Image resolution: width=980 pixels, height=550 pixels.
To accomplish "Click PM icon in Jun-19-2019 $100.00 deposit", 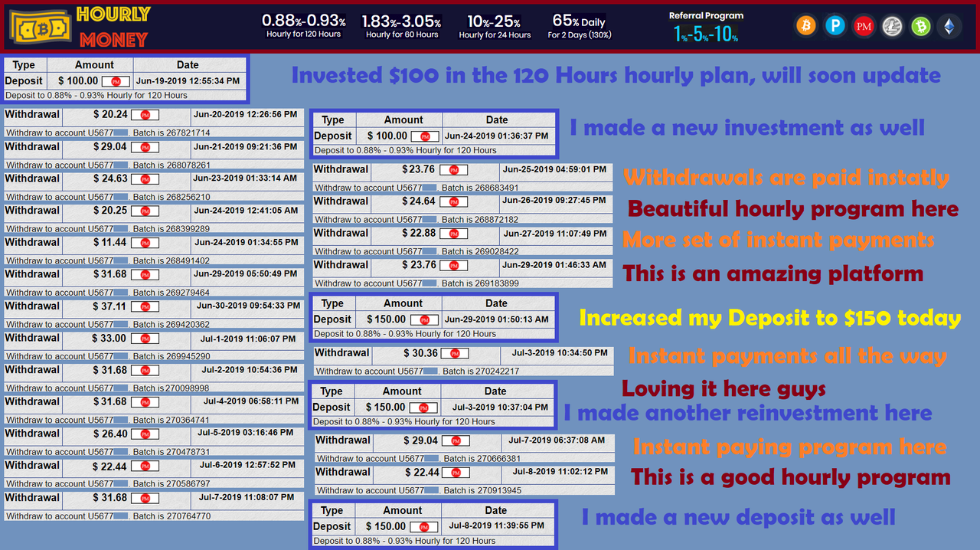I will [x=116, y=81].
